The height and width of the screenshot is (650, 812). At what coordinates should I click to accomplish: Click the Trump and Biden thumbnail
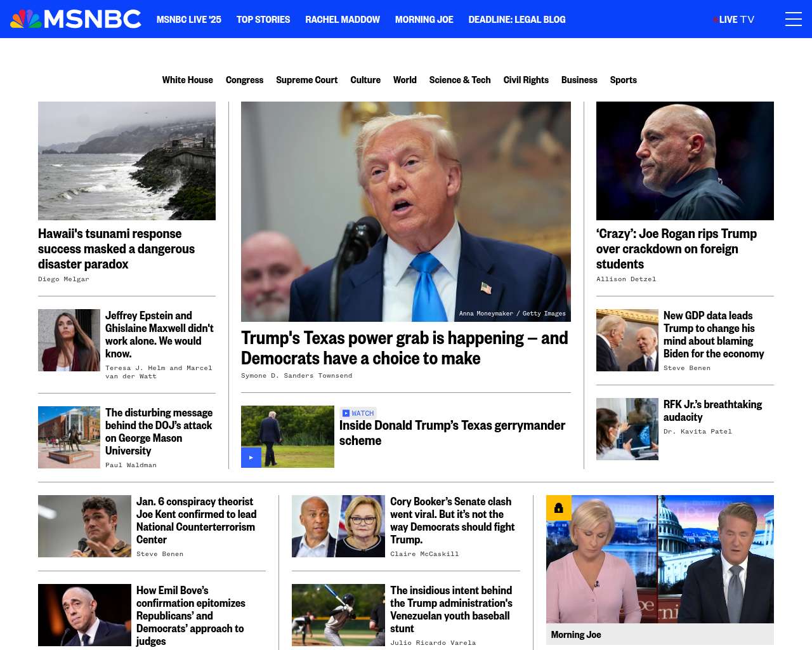627,340
